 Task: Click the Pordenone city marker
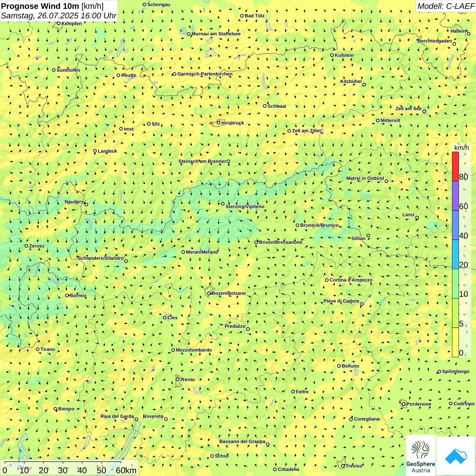tap(404, 404)
